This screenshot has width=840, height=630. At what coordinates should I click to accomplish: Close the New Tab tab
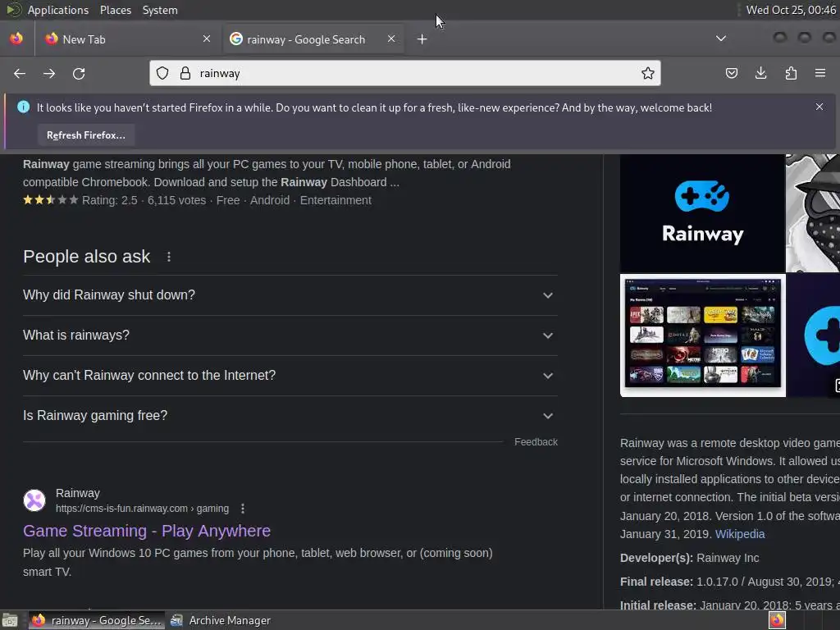207,39
